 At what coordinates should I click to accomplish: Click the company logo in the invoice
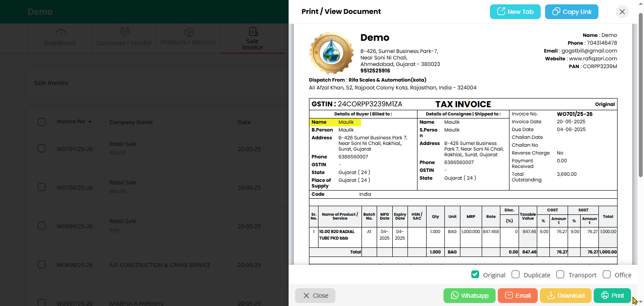pos(332,52)
